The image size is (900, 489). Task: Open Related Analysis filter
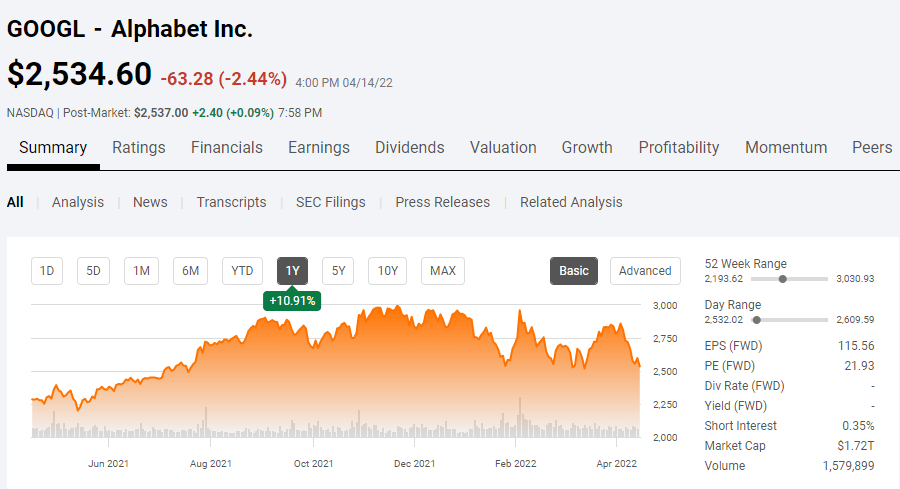click(x=571, y=202)
